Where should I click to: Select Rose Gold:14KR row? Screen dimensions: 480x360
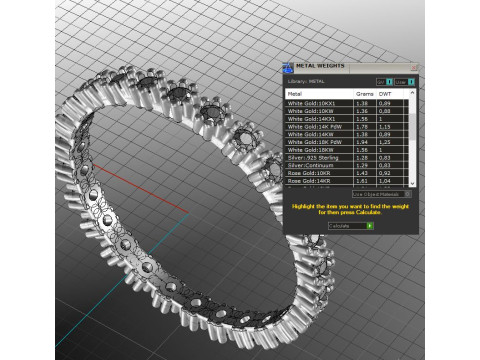(x=347, y=181)
